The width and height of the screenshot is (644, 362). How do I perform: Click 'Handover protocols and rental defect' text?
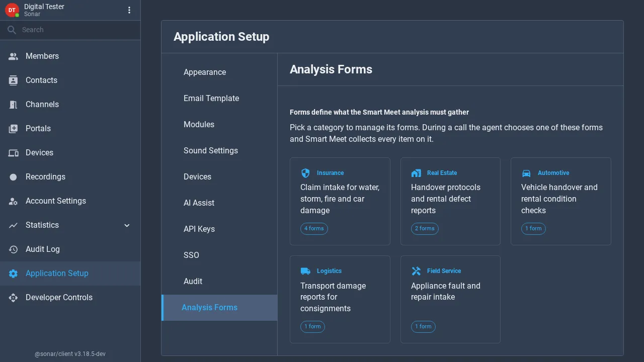point(446,199)
